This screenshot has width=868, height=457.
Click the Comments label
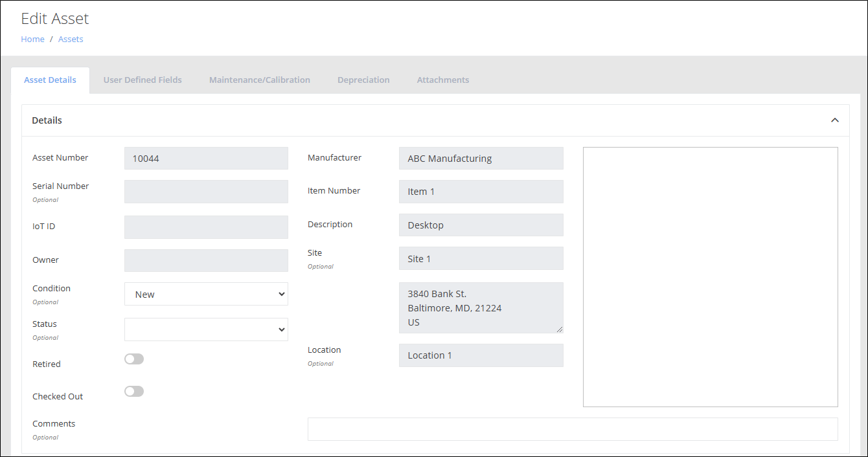pos(54,423)
